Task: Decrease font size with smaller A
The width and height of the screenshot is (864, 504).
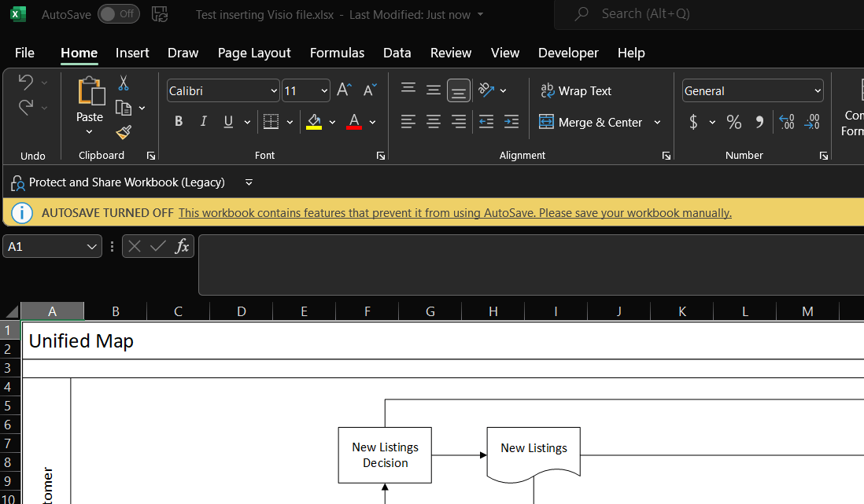Action: (x=370, y=90)
